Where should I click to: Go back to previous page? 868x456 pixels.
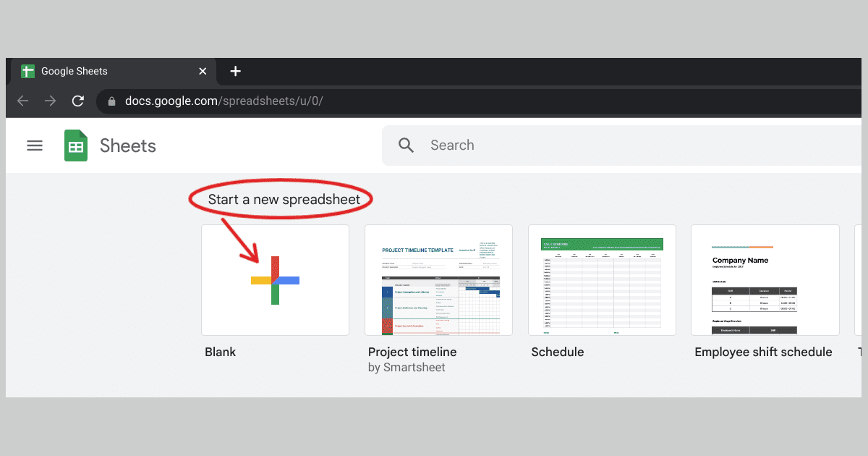tap(23, 101)
